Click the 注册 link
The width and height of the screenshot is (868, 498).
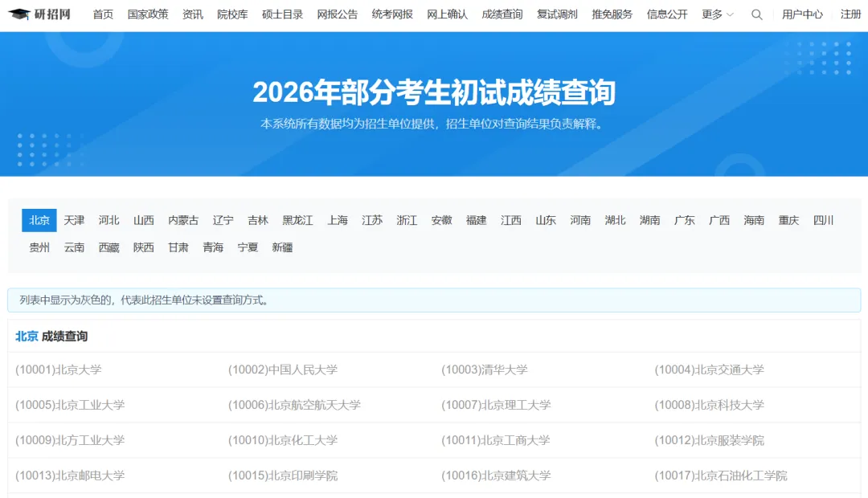click(x=851, y=14)
